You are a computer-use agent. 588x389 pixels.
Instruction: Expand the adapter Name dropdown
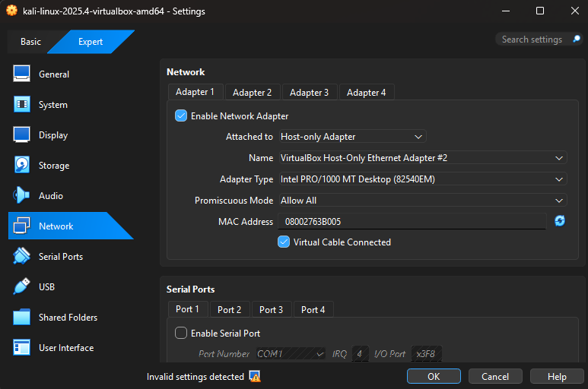tap(423, 158)
